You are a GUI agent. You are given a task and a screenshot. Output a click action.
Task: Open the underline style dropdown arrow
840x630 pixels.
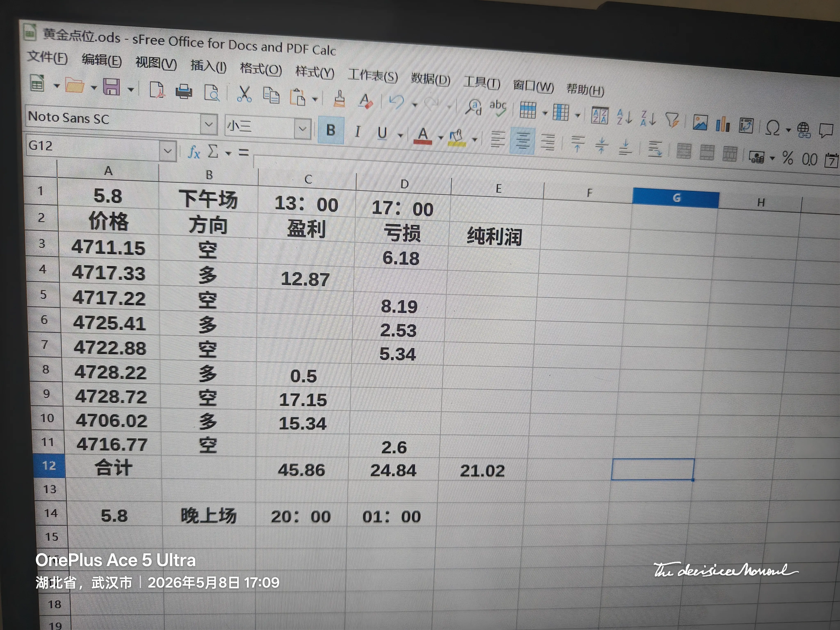400,135
